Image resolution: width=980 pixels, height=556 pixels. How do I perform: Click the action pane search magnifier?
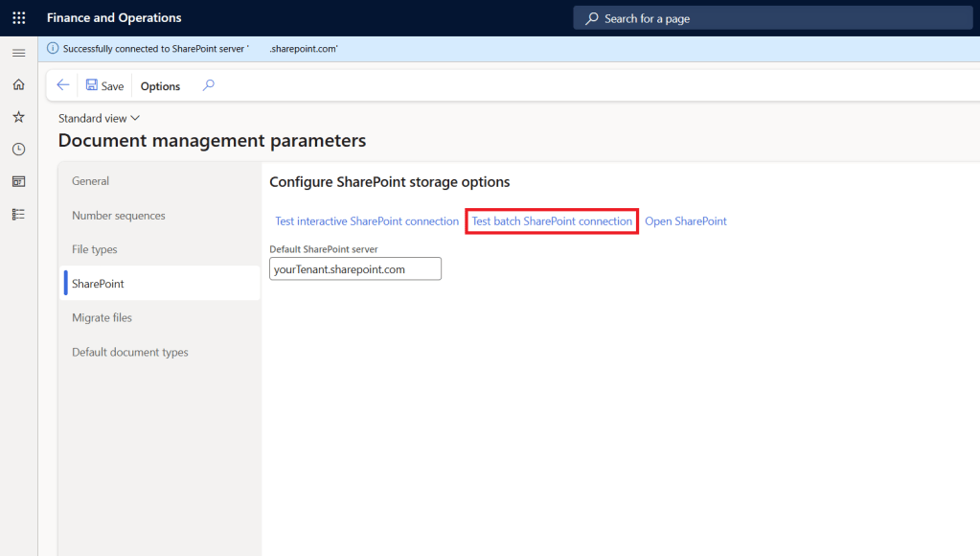point(209,85)
